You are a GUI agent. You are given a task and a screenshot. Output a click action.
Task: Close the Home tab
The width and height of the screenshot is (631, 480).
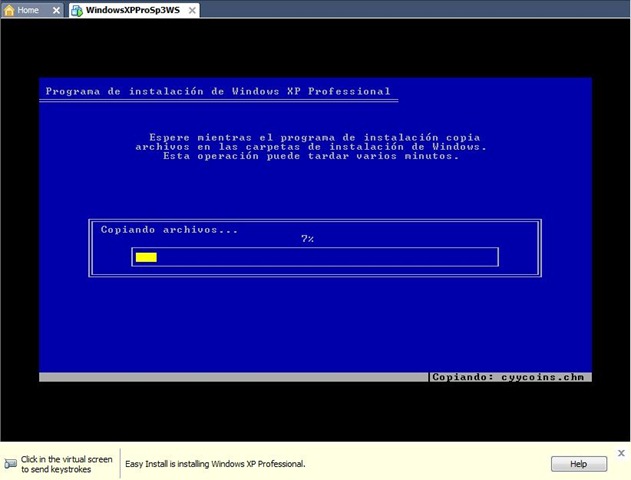(x=56, y=10)
